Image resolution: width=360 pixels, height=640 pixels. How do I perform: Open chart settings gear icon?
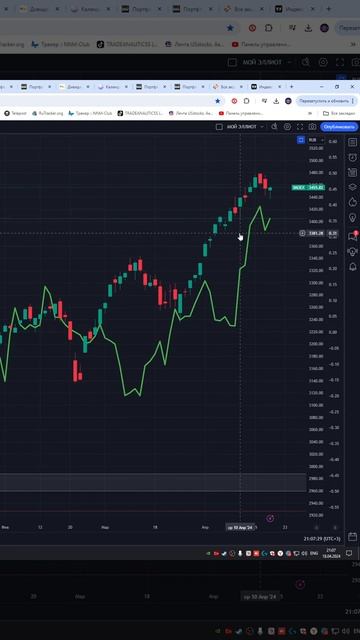point(287,127)
